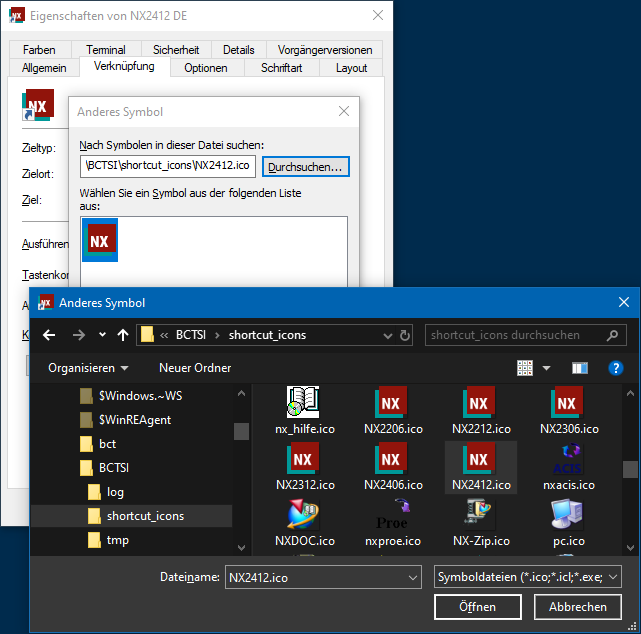Open help with the question mark icon
Screen dimensions: 641x634
pyautogui.click(x=616, y=368)
